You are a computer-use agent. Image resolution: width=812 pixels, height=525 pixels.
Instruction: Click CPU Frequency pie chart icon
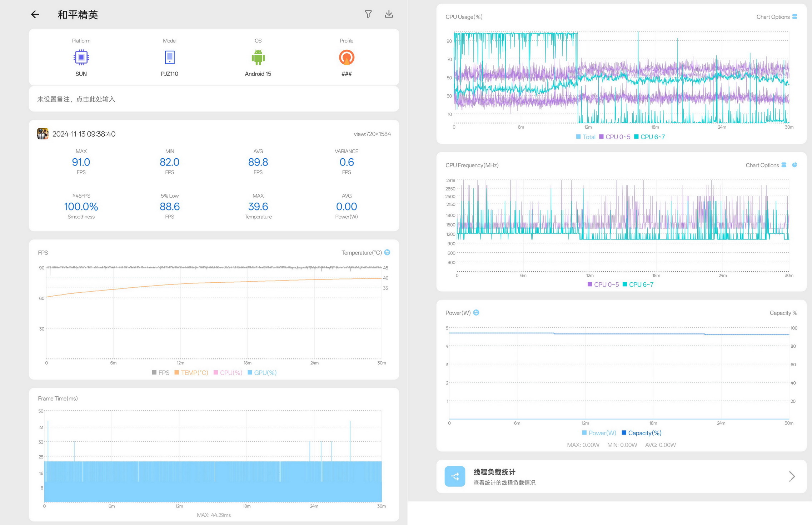click(794, 165)
